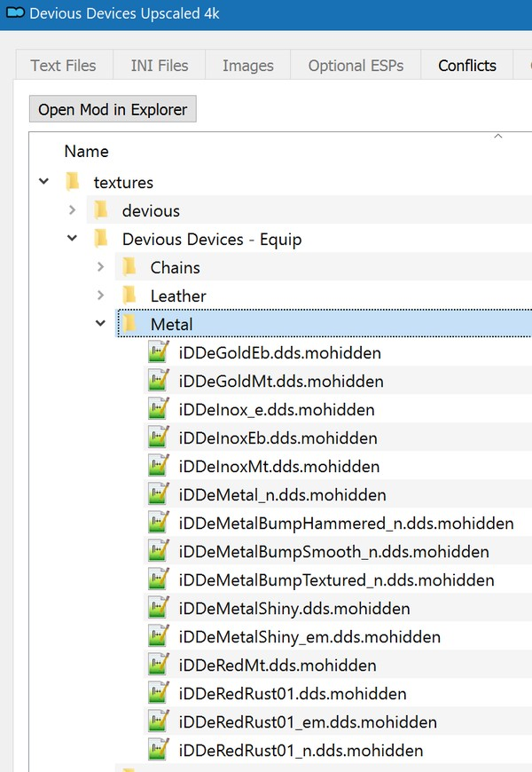Select the iDDeRedMt.dds.mohidden file entry
This screenshot has width=532, height=772.
(278, 666)
